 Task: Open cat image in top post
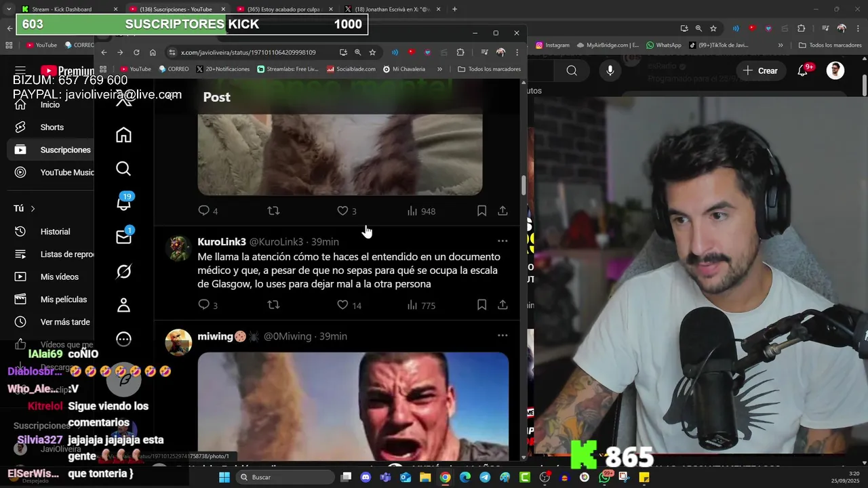[x=340, y=155]
